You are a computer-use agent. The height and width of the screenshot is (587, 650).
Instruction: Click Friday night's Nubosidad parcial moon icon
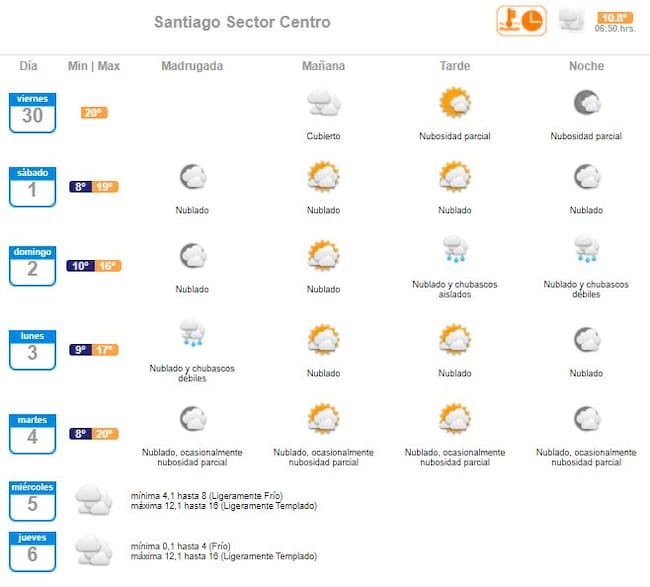click(586, 103)
